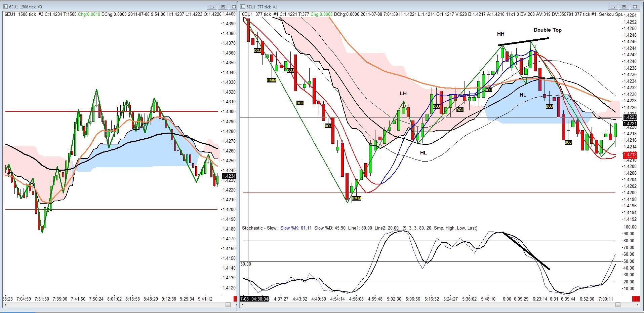Click the "1.4254" price axis label
The image size is (644, 313).
click(630, 15)
